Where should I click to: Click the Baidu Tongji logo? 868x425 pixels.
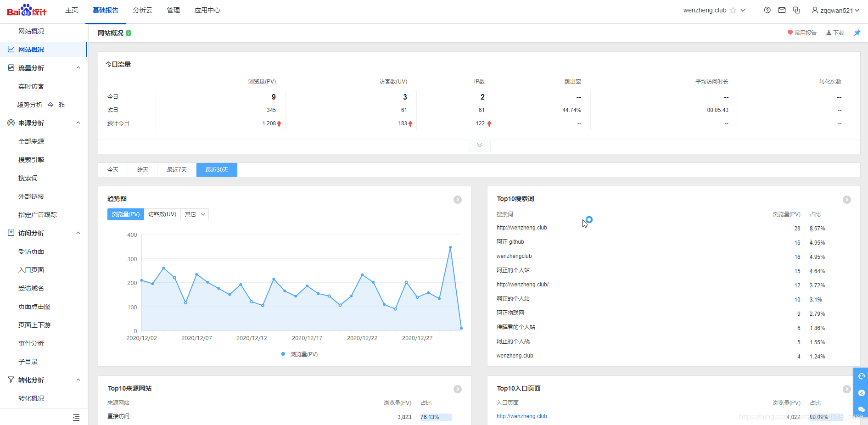point(27,10)
